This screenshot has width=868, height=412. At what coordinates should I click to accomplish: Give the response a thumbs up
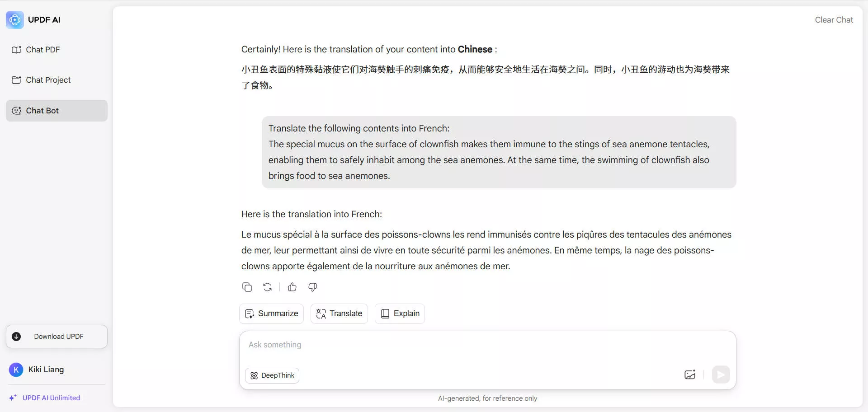pyautogui.click(x=292, y=287)
